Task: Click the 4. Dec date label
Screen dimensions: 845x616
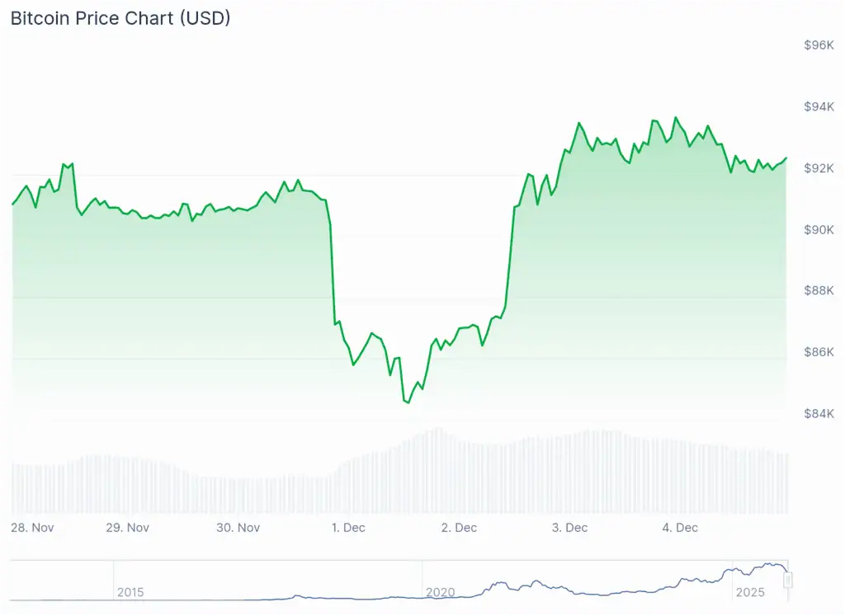Action: (x=681, y=528)
